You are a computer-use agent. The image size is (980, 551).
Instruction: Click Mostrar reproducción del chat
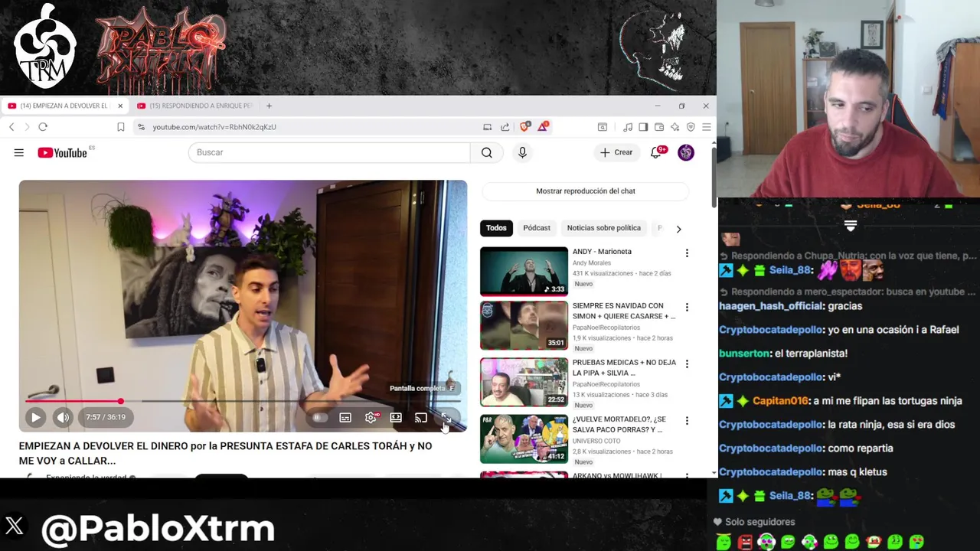(x=586, y=191)
